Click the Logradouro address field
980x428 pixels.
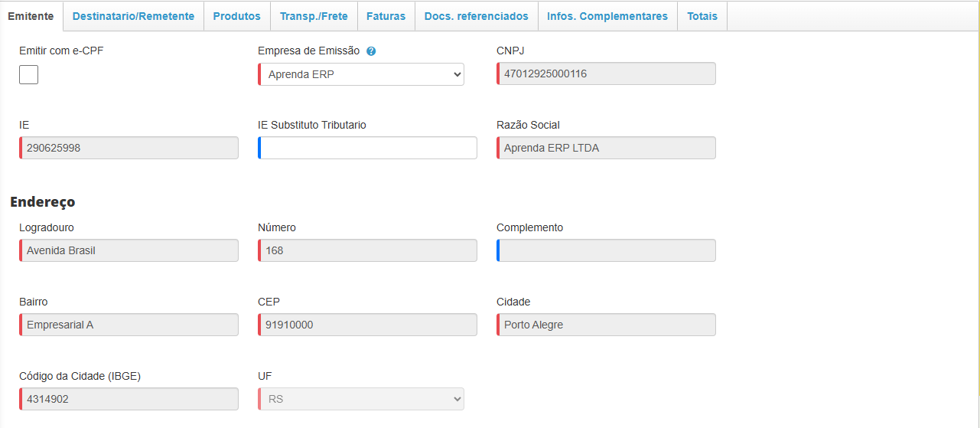click(x=129, y=250)
